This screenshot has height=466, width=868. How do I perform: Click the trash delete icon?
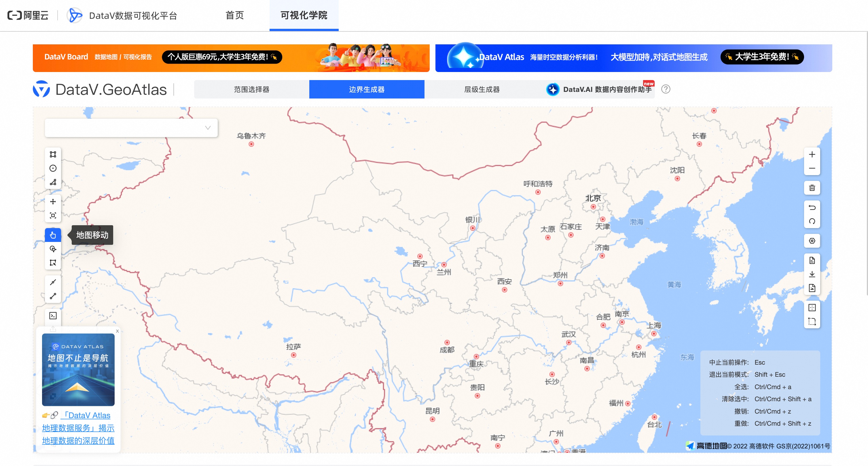tap(812, 188)
